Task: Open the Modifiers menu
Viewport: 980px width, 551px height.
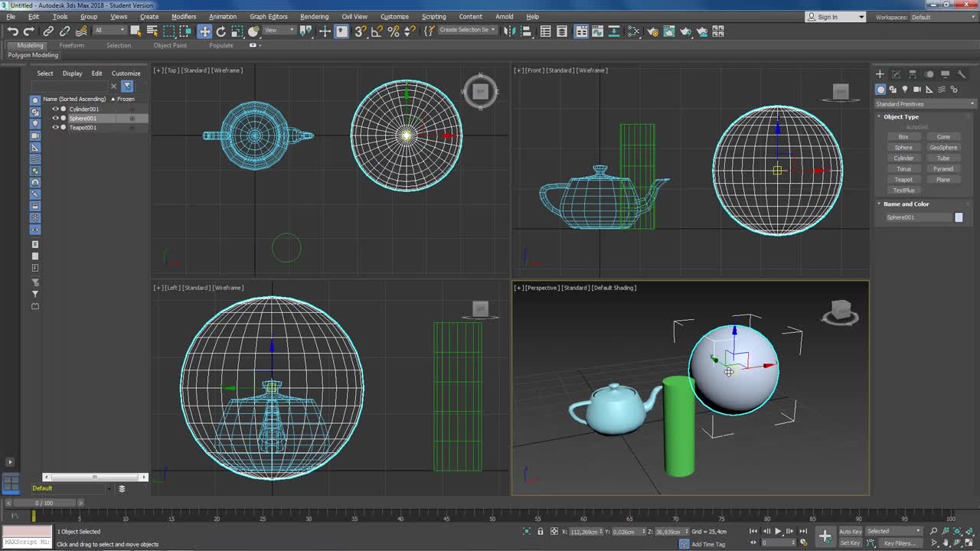Action: [x=184, y=17]
